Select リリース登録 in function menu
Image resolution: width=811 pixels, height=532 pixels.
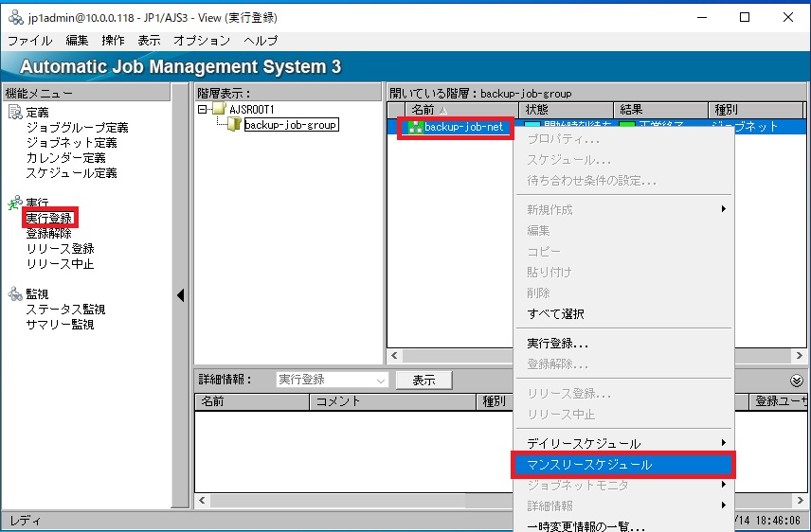pos(60,249)
